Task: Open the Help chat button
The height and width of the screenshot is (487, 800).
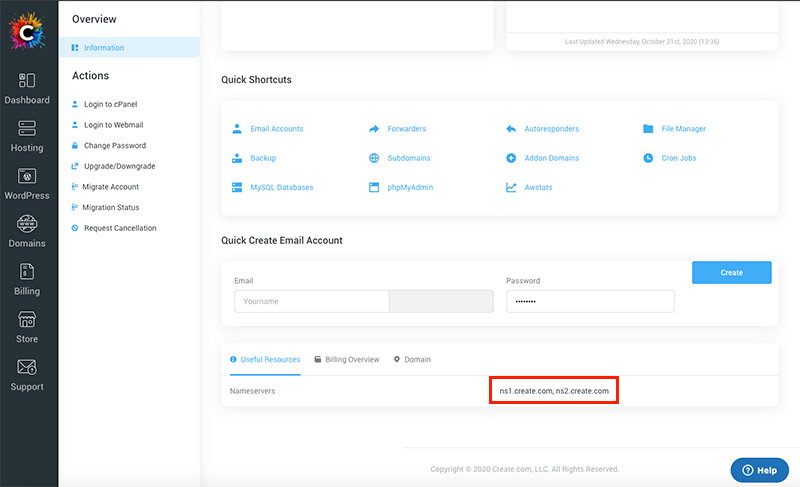Action: click(x=759, y=470)
